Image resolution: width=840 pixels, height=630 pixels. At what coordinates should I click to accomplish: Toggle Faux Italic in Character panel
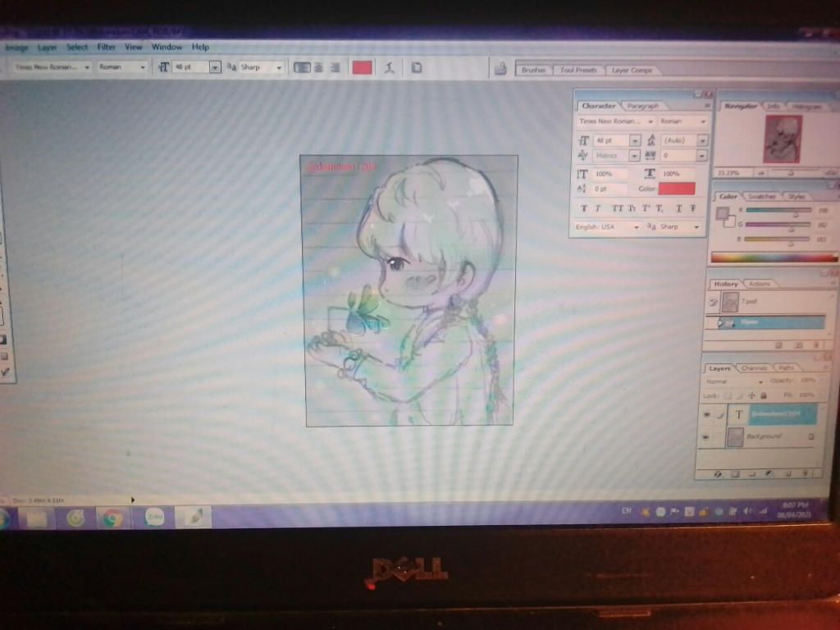coord(598,208)
